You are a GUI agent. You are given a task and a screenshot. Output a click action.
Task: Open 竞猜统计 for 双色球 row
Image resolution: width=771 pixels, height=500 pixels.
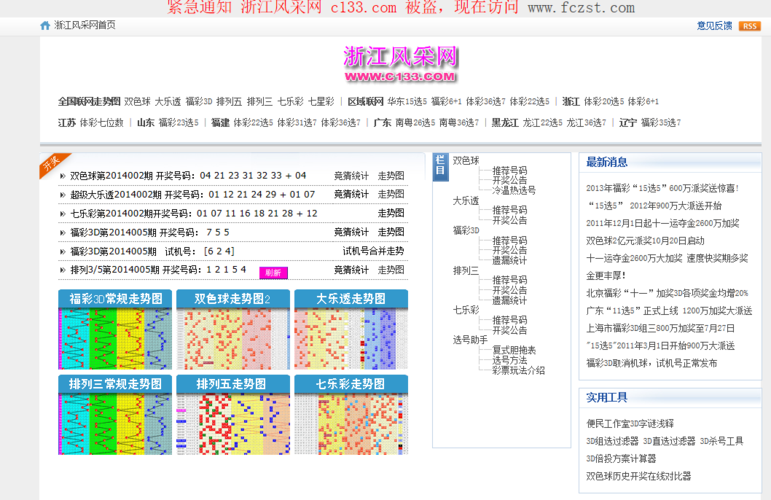click(x=351, y=176)
